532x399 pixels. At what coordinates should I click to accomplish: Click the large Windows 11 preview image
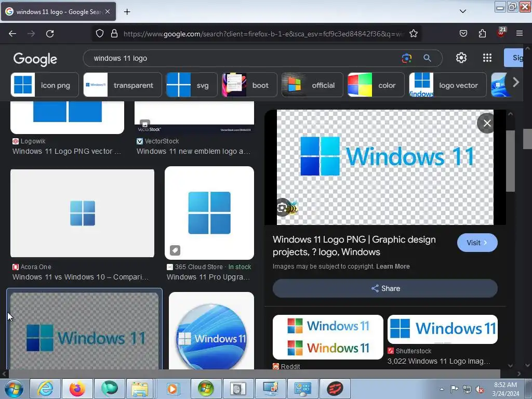point(385,167)
